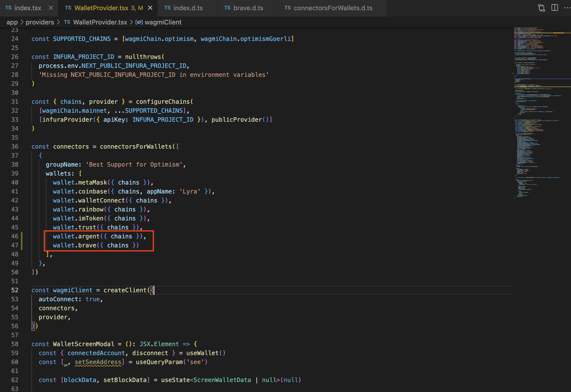This screenshot has height=392, width=571.
Task: Click wallet.coinbase entry
Action: coord(134,192)
